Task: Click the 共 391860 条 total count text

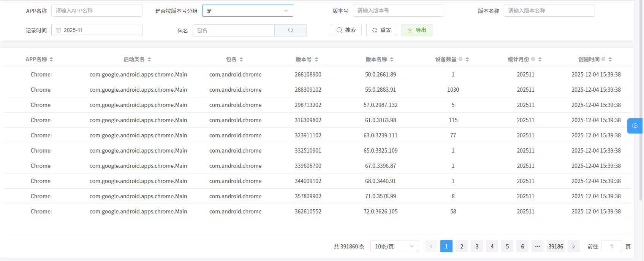Action: tap(349, 247)
